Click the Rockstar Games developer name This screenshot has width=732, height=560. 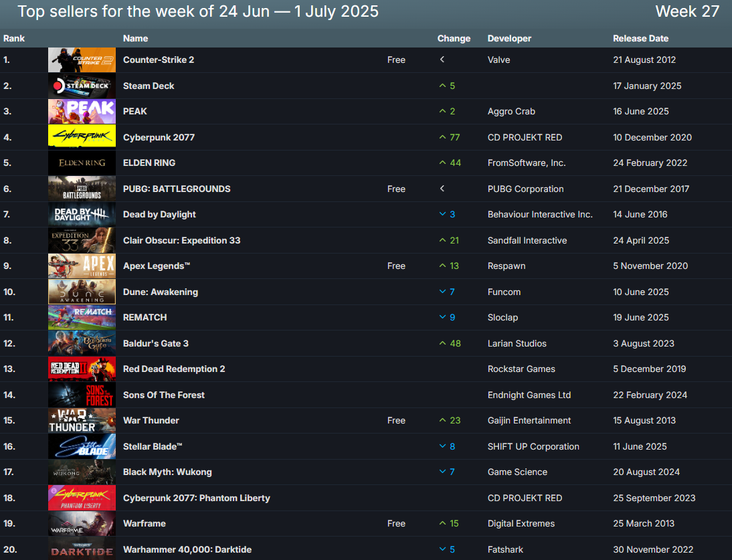[x=521, y=369]
